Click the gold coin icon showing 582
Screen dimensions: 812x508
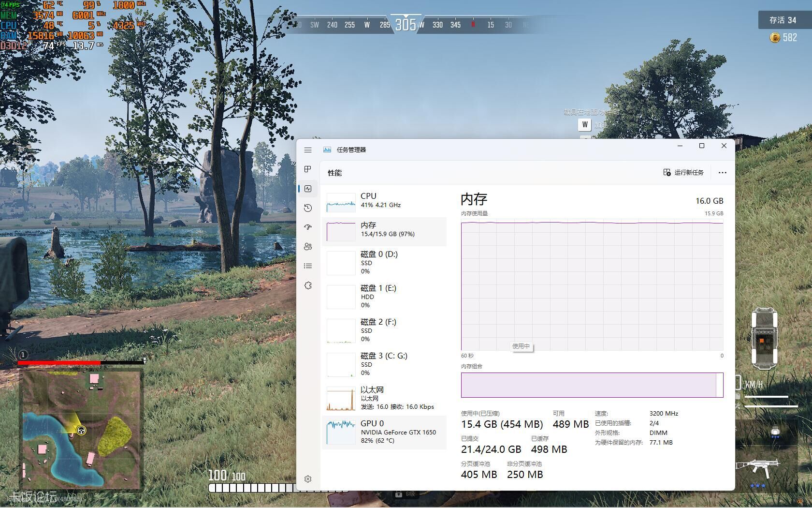point(775,38)
